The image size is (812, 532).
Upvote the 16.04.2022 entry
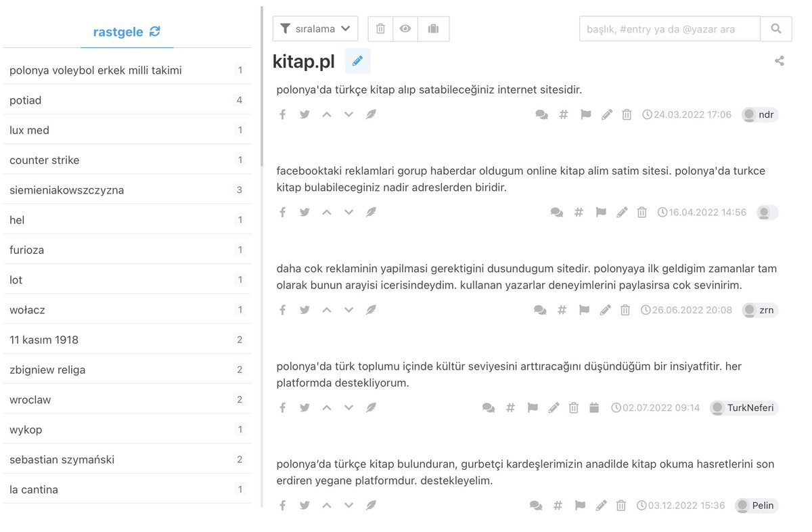coord(327,212)
